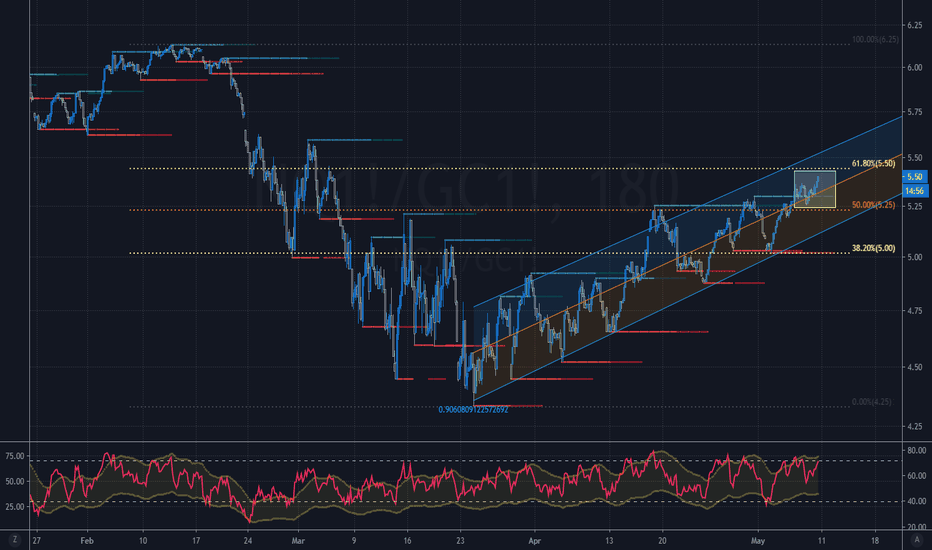Image resolution: width=932 pixels, height=550 pixels.
Task: Click the 0.9060809122572692 value label
Action: pyautogui.click(x=473, y=410)
